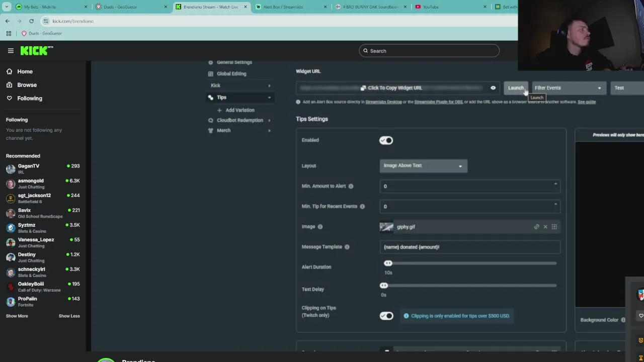The width and height of the screenshot is (644, 362).
Task: Click the Global Editing icon
Action: tap(210, 74)
